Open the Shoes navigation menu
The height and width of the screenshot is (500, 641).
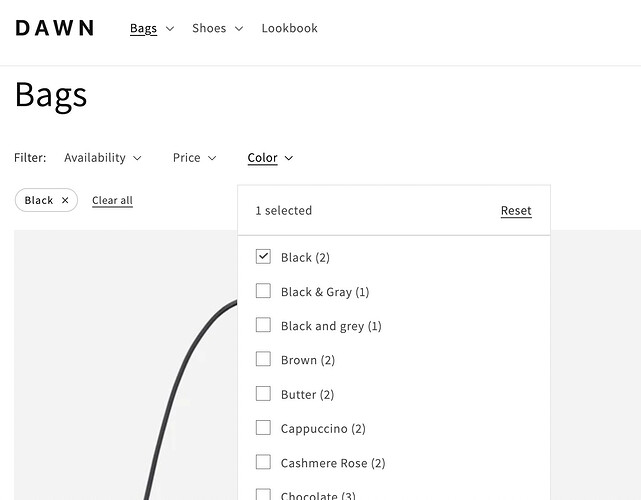[x=217, y=28]
